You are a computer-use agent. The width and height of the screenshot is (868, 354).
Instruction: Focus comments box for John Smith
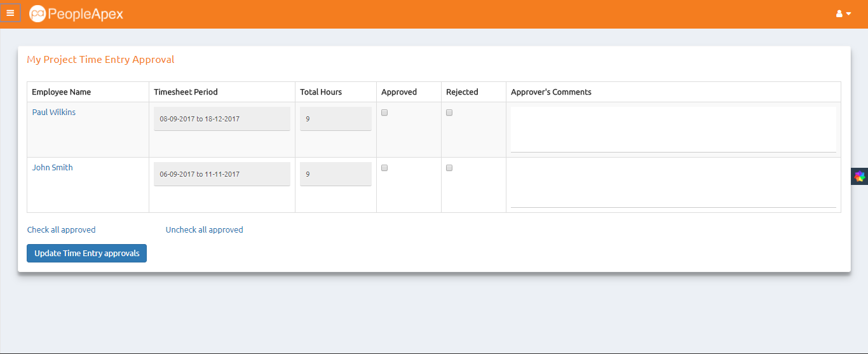(673, 184)
